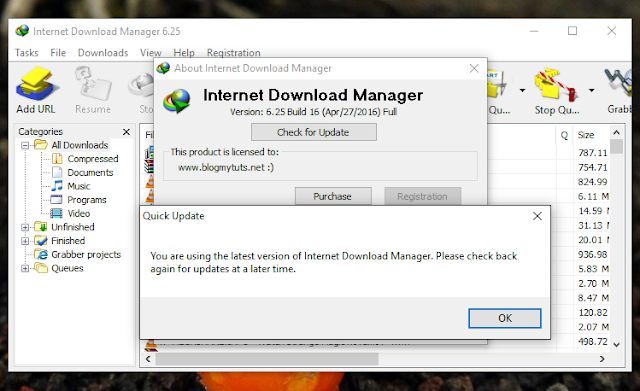Viewport: 640px width, 391px height.
Task: Click the 120.82 size cell
Action: (x=592, y=313)
